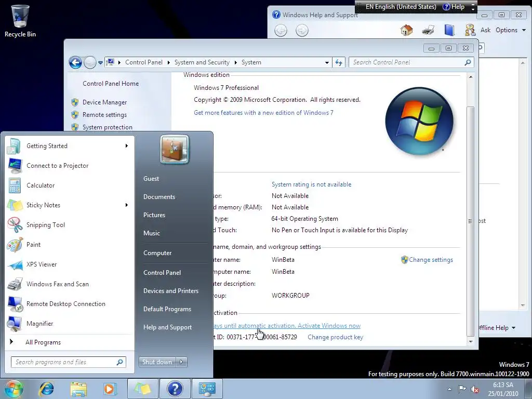
Task: Launch Connect to a Projector
Action: pos(70,166)
